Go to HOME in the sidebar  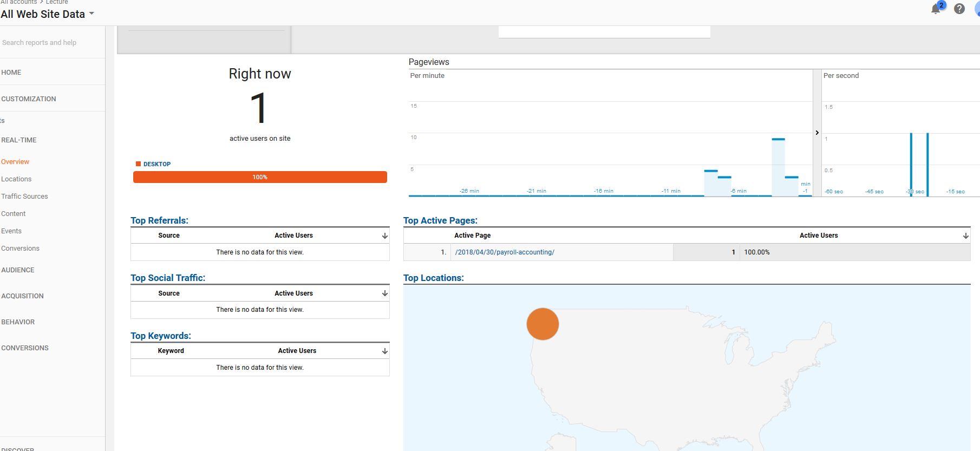[x=11, y=72]
